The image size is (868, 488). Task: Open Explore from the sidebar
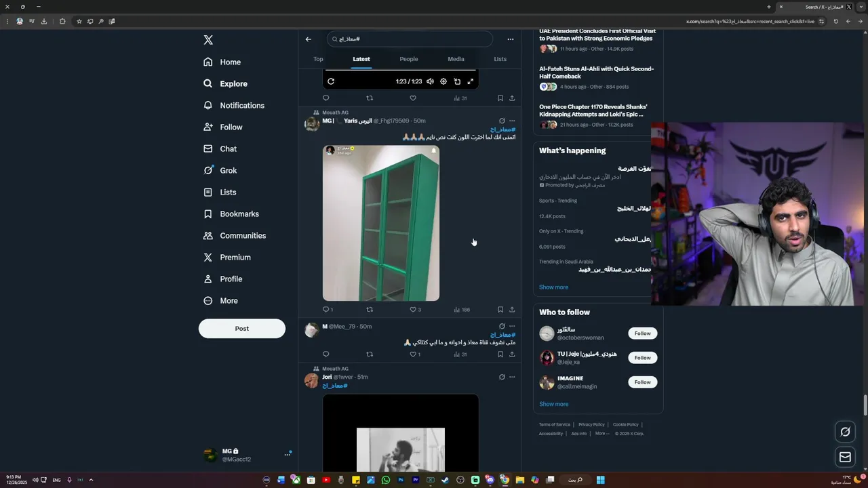[225, 84]
